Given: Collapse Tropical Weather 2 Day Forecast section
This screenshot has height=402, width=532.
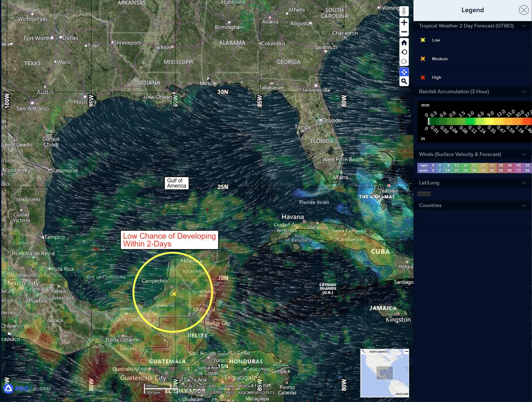Looking at the screenshot, I should (524, 26).
